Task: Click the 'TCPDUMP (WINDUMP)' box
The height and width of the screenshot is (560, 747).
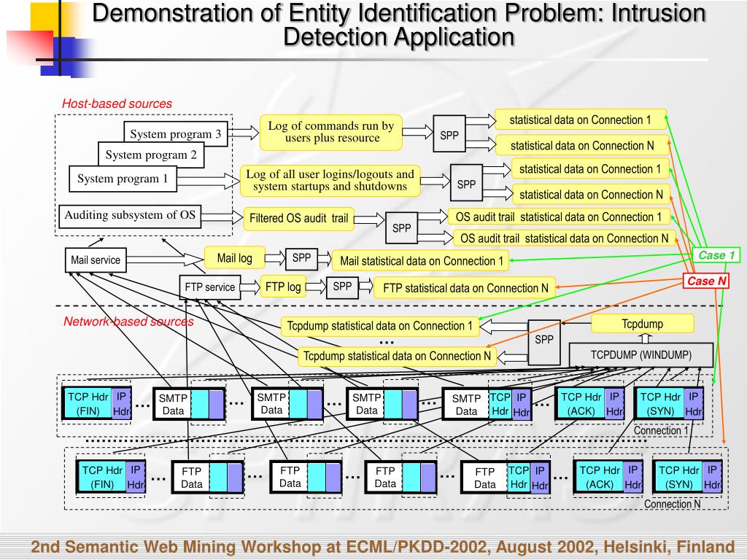Action: 641,355
